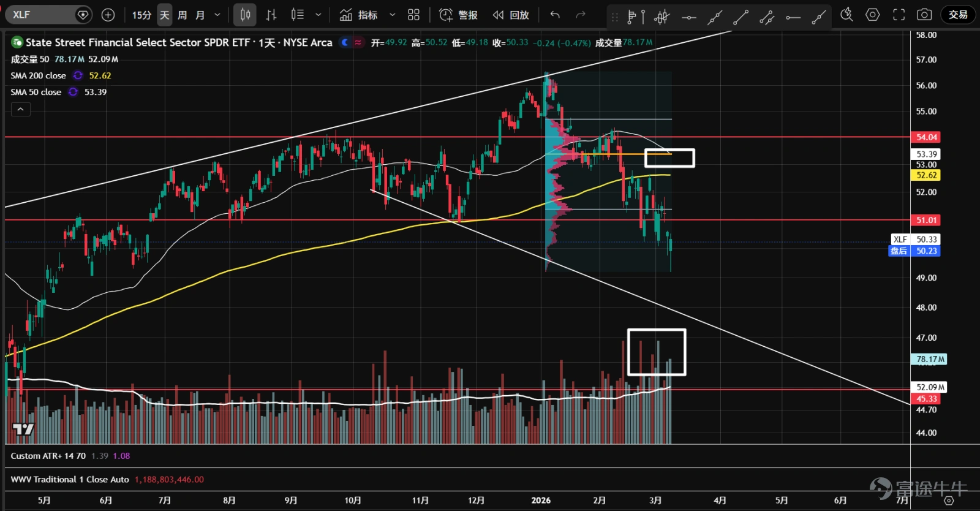Select the horizontal line tool

click(x=688, y=17)
